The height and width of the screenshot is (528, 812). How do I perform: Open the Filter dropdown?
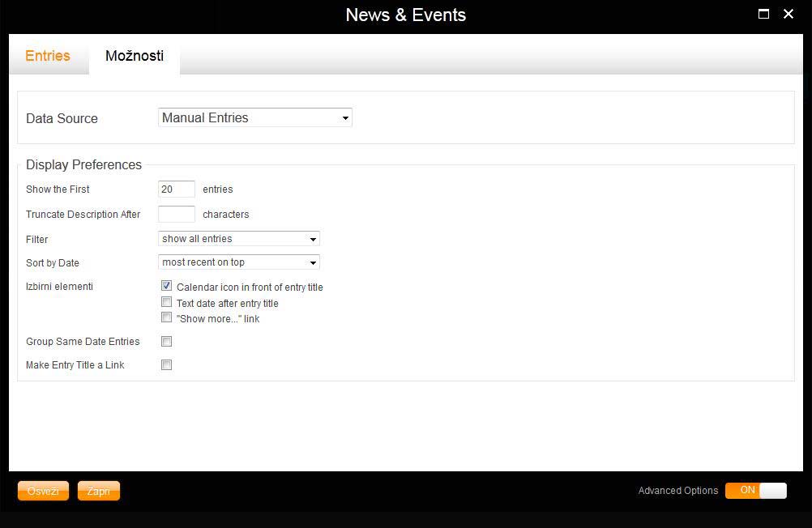pyautogui.click(x=239, y=239)
